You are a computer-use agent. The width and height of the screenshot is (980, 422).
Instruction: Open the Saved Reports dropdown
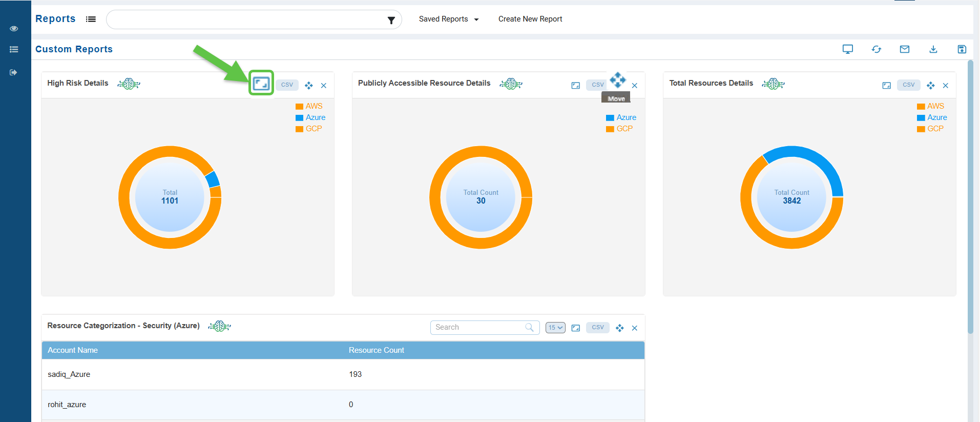click(x=448, y=19)
